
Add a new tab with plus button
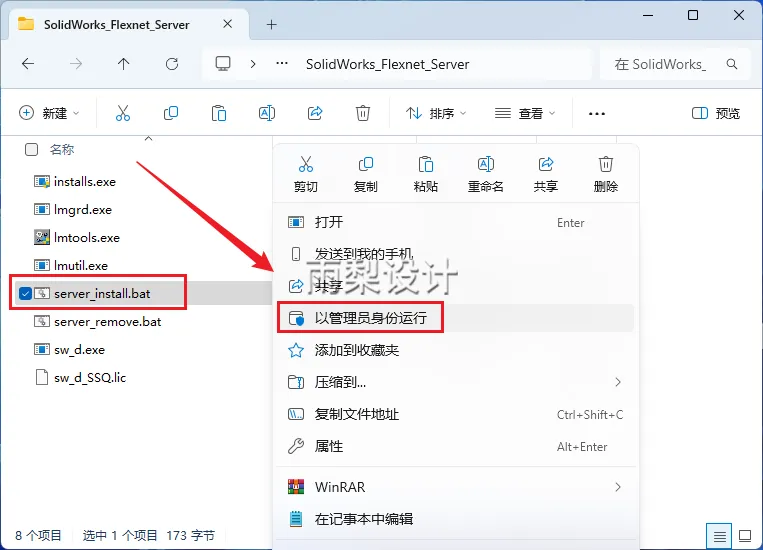point(272,24)
